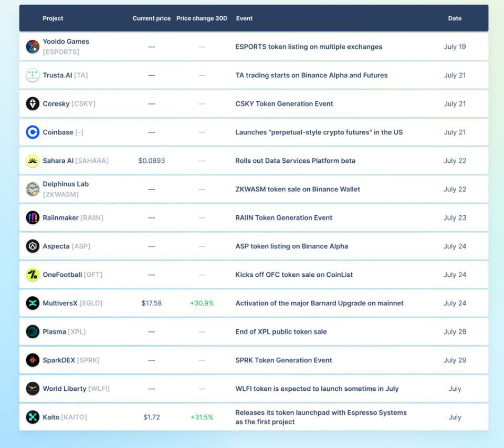Click the July 22 date for Sahara AI
The image size is (504, 448).
pos(455,161)
